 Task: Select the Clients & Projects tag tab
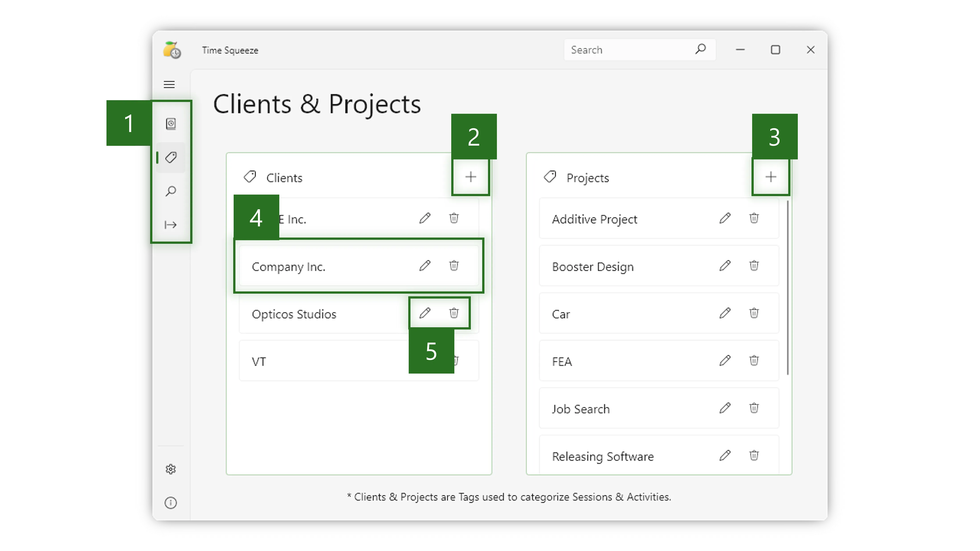point(171,157)
